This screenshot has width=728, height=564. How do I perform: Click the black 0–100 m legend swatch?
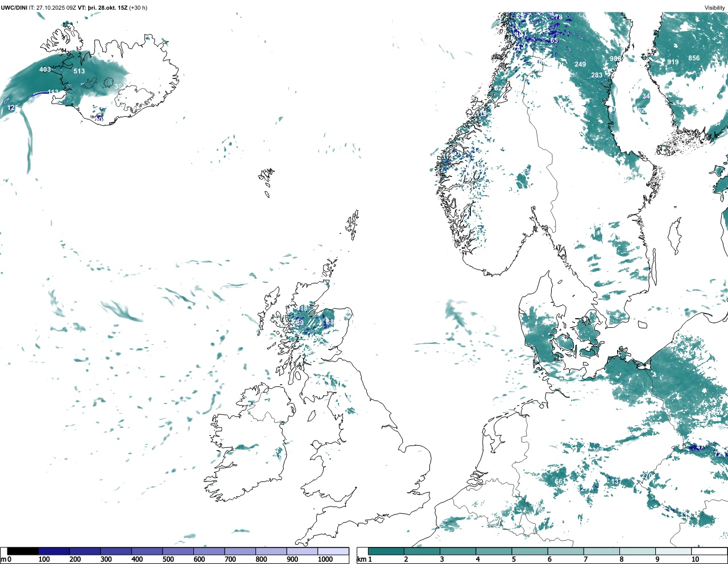point(23,551)
